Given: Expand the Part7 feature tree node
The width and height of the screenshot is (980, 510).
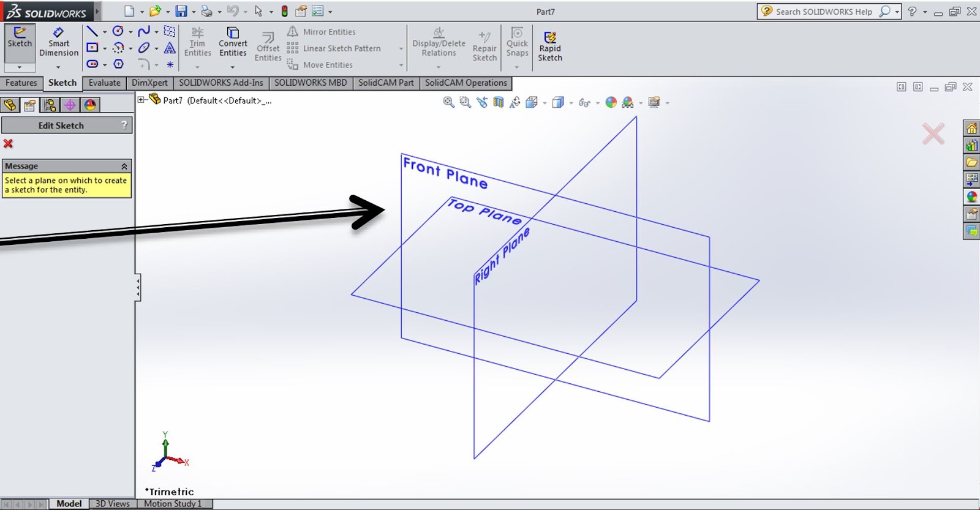Looking at the screenshot, I should coord(141,100).
